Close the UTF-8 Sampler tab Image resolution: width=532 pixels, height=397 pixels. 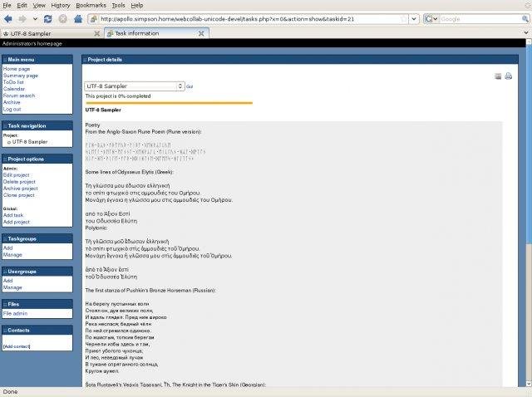click(x=96, y=33)
